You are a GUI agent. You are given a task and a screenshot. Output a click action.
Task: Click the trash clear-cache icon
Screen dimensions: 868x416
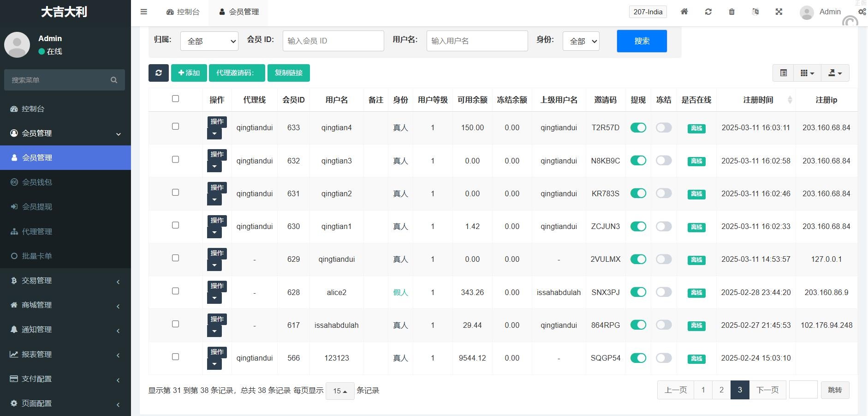[x=732, y=12]
